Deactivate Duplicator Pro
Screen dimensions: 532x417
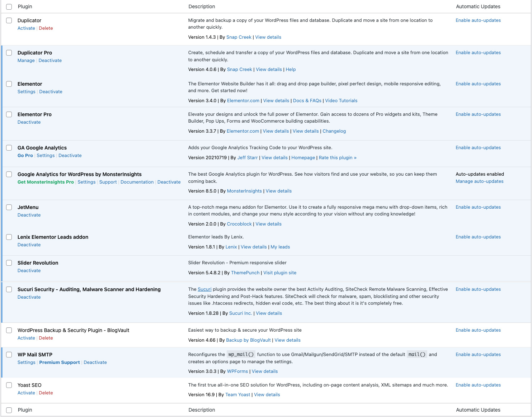(x=50, y=61)
